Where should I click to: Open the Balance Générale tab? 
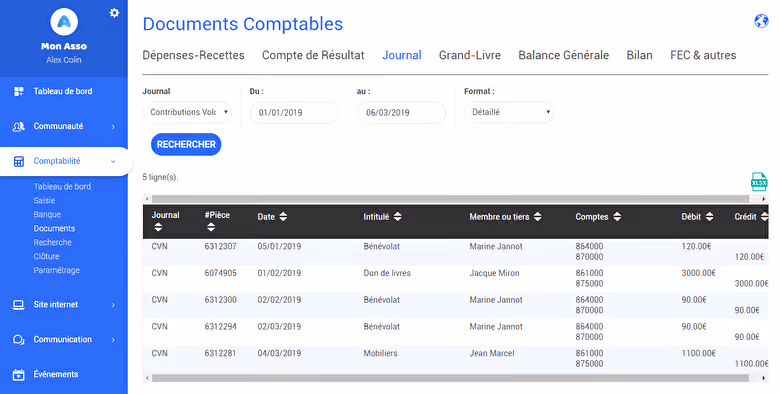[x=564, y=55]
